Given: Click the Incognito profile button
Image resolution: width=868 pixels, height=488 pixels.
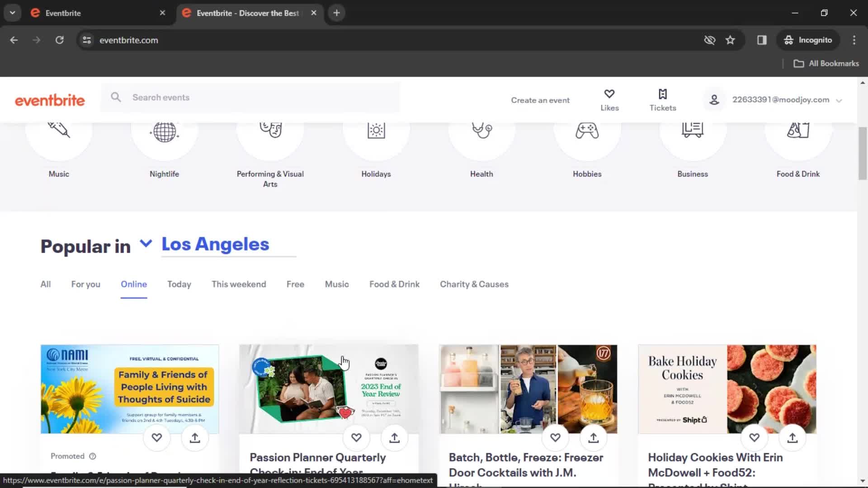Looking at the screenshot, I should click(x=808, y=40).
